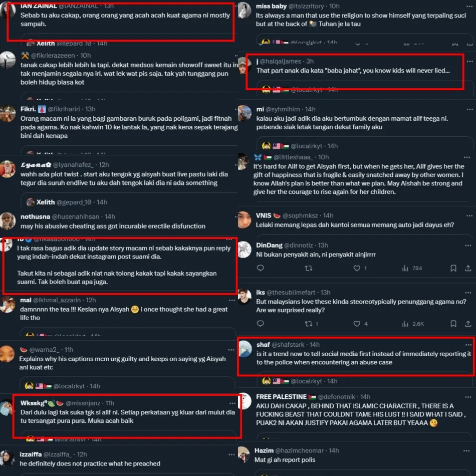Share DinDang's tweet using share icon
This screenshot has width=476, height=476.
click(468, 268)
